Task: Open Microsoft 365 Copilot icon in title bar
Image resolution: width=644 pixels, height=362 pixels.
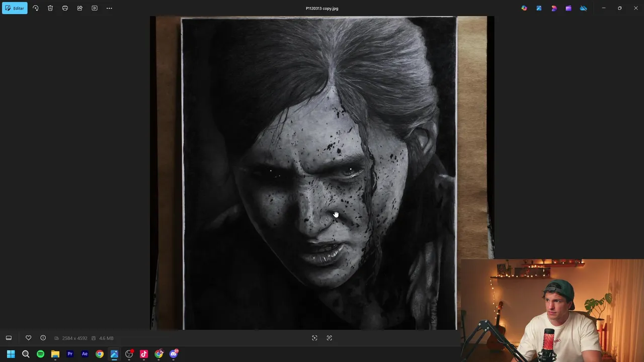Action: (x=524, y=8)
